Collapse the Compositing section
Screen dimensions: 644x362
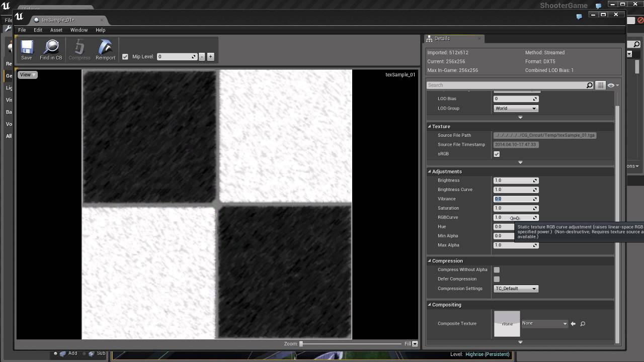point(429,305)
